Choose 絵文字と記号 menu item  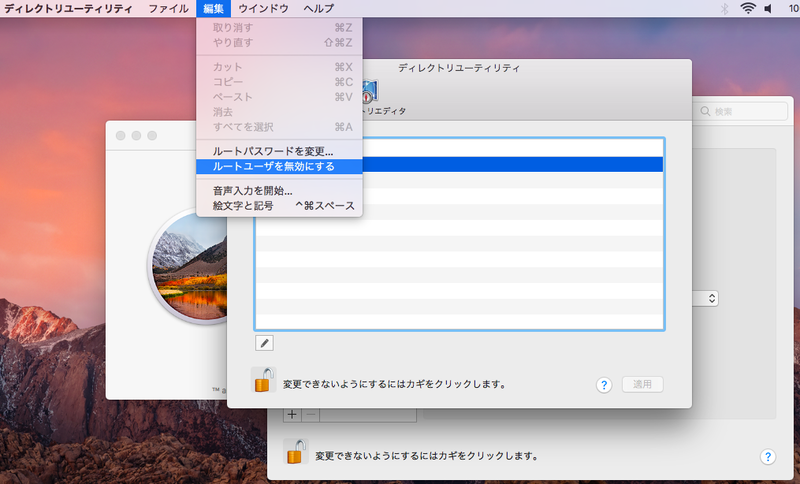(x=279, y=206)
